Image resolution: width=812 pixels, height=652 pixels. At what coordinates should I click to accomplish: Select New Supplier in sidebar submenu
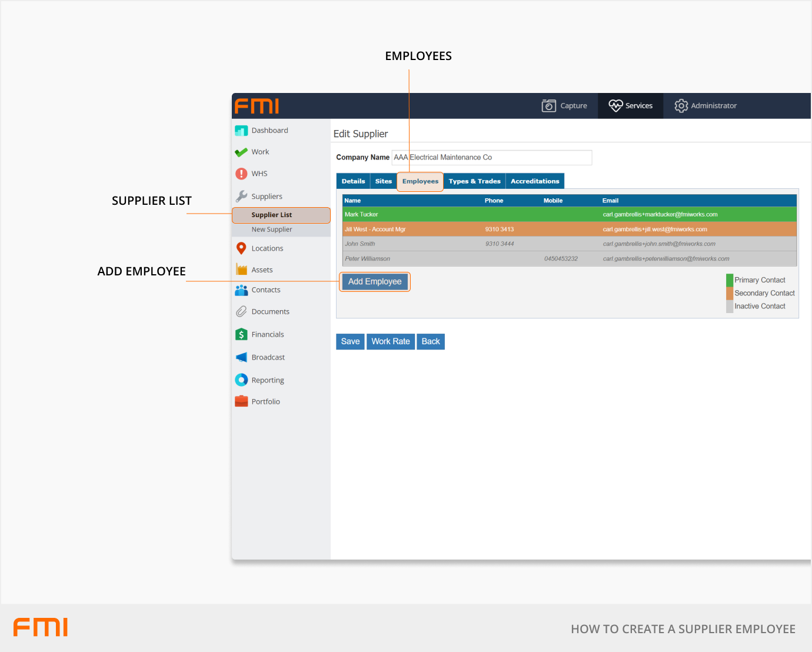[272, 229]
